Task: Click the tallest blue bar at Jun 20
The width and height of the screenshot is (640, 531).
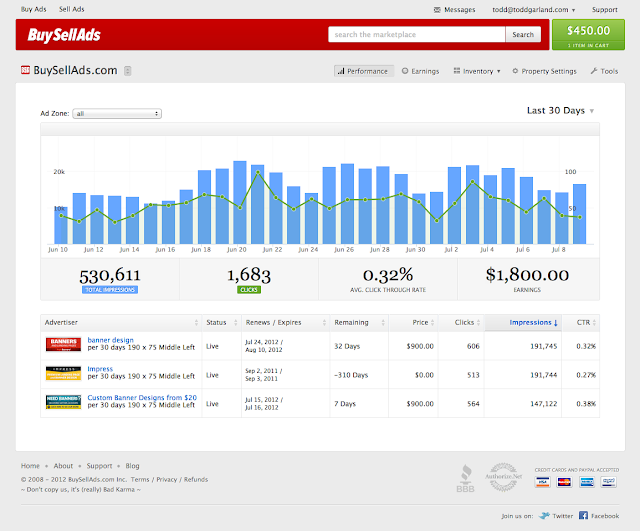Action: tap(240, 202)
